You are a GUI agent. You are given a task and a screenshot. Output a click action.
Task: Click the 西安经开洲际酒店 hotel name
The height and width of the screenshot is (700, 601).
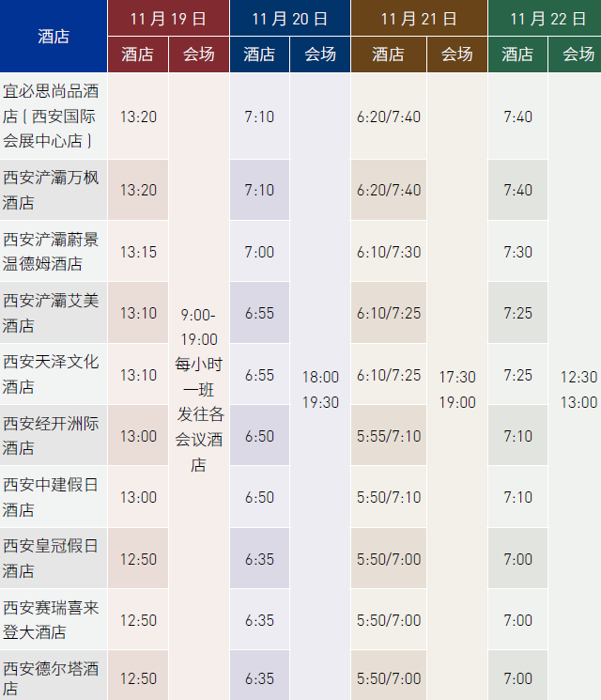coord(54,436)
